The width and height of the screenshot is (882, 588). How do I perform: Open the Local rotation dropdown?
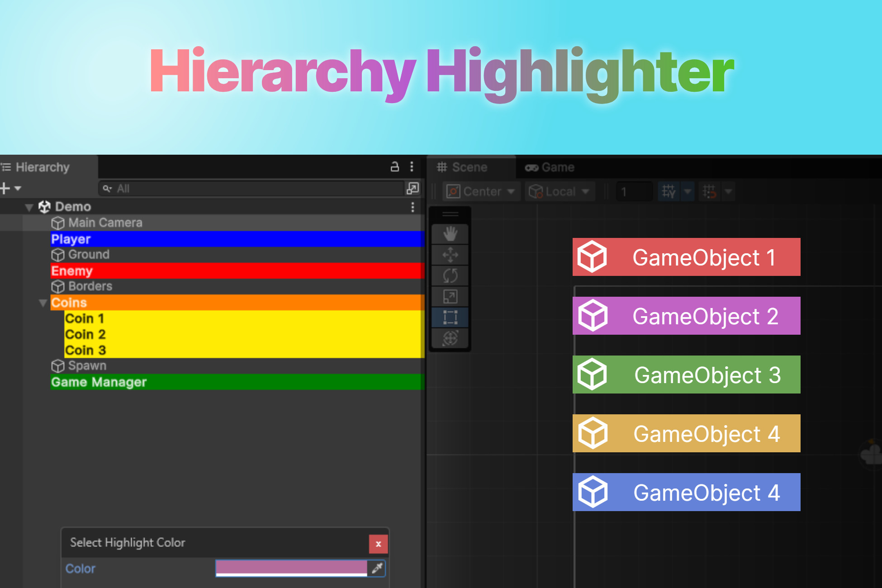click(560, 191)
